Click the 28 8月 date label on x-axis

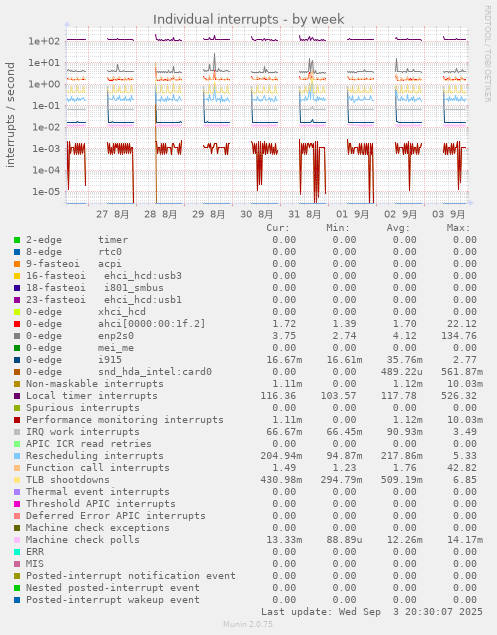pyautogui.click(x=161, y=214)
